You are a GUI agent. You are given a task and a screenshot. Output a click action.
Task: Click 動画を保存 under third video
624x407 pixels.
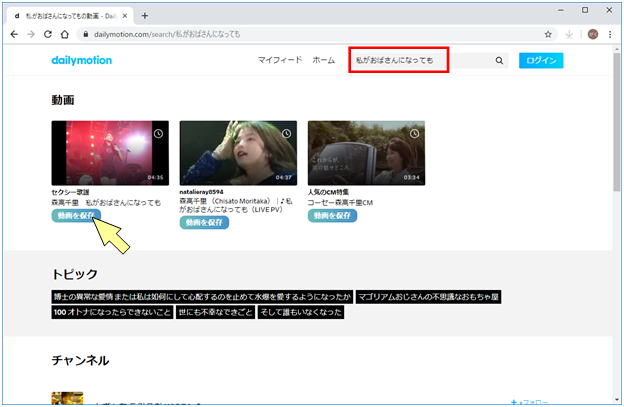333,215
